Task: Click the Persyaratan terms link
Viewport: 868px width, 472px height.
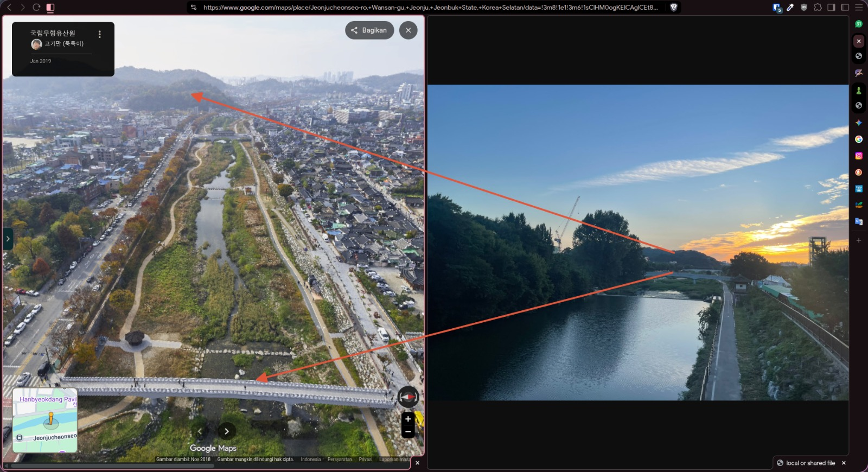Action: (340, 460)
